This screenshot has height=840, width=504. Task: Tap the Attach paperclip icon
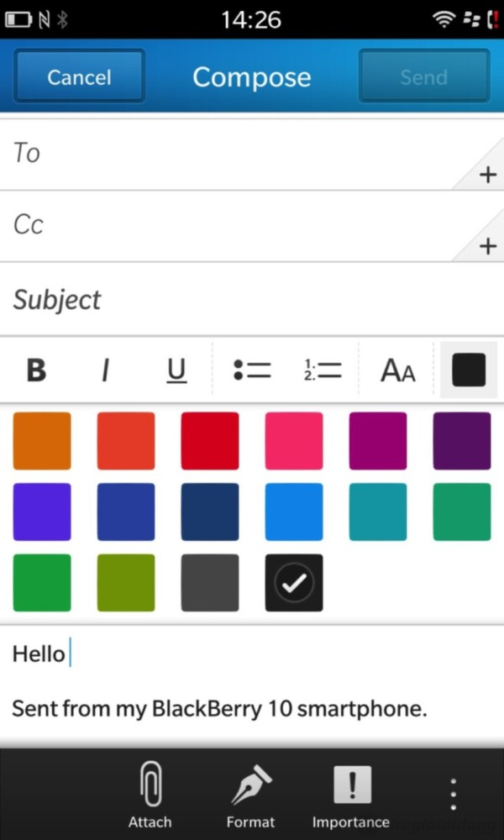click(x=150, y=794)
